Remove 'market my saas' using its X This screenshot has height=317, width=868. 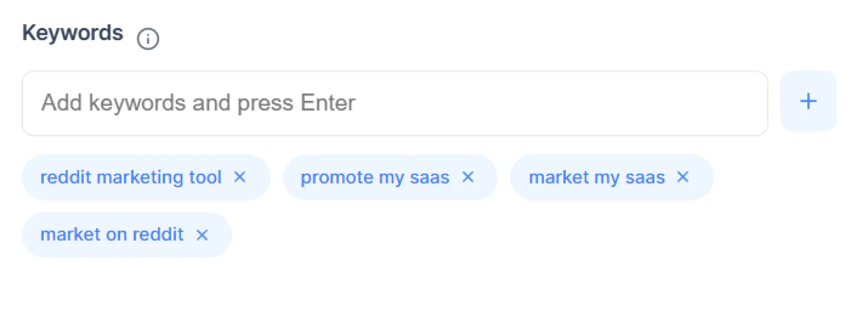click(683, 177)
